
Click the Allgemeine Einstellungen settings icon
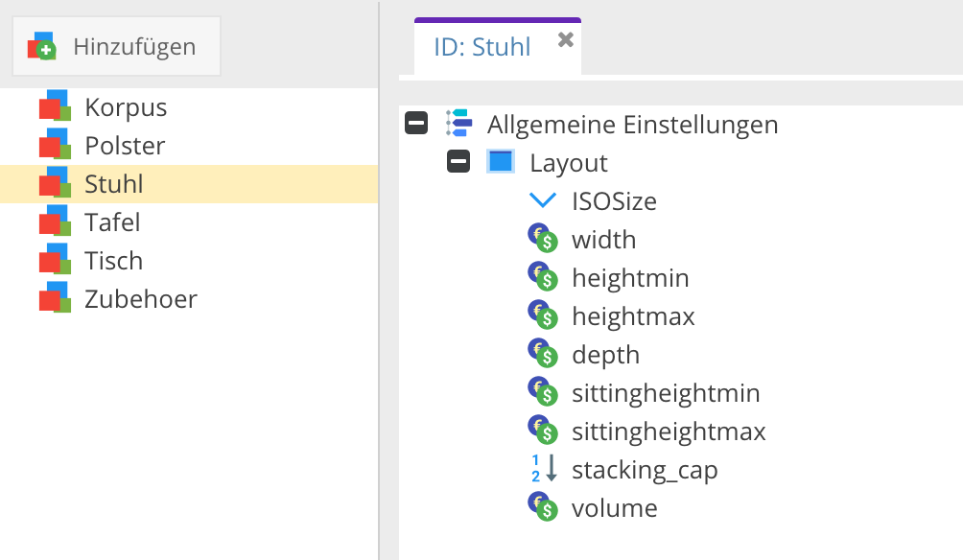point(458,124)
